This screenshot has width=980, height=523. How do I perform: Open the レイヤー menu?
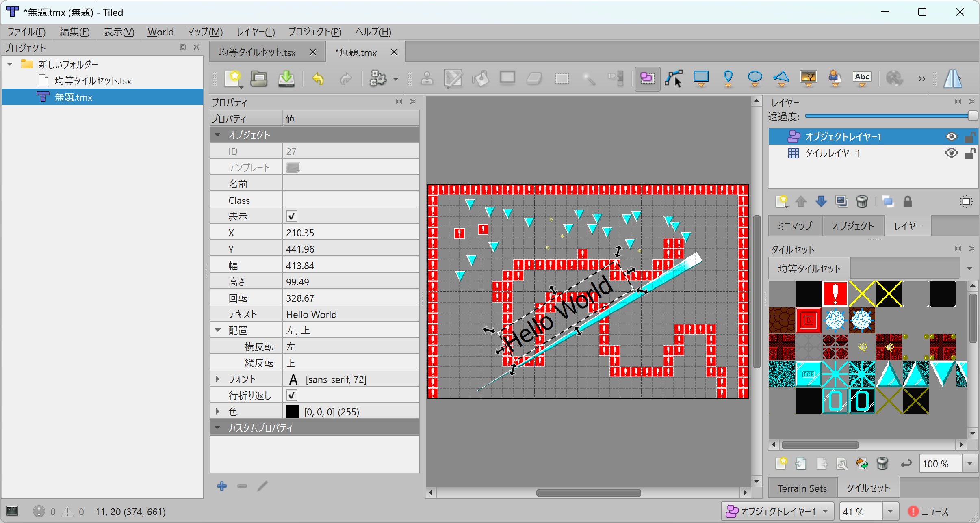point(256,32)
